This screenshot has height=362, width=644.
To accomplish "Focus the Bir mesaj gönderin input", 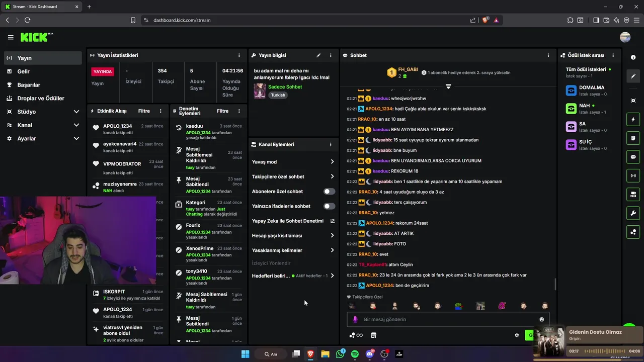I will point(448,319).
